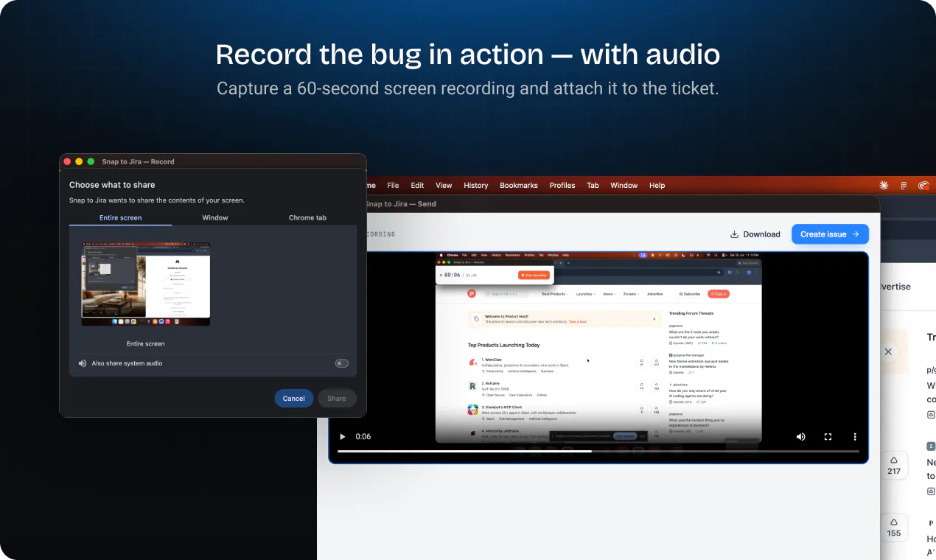Open the Tab menu
Screen dimensions: 936x560
[593, 186]
